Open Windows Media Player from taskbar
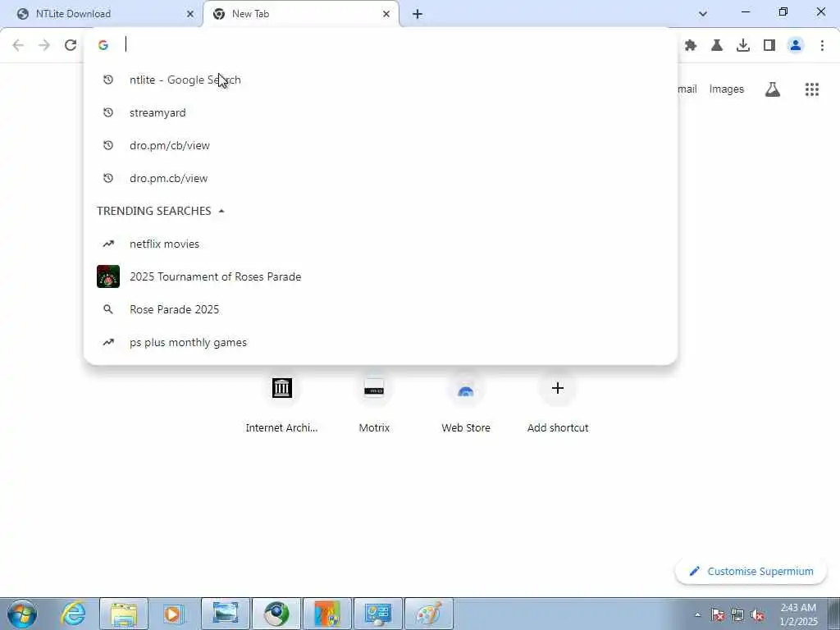 (174, 614)
